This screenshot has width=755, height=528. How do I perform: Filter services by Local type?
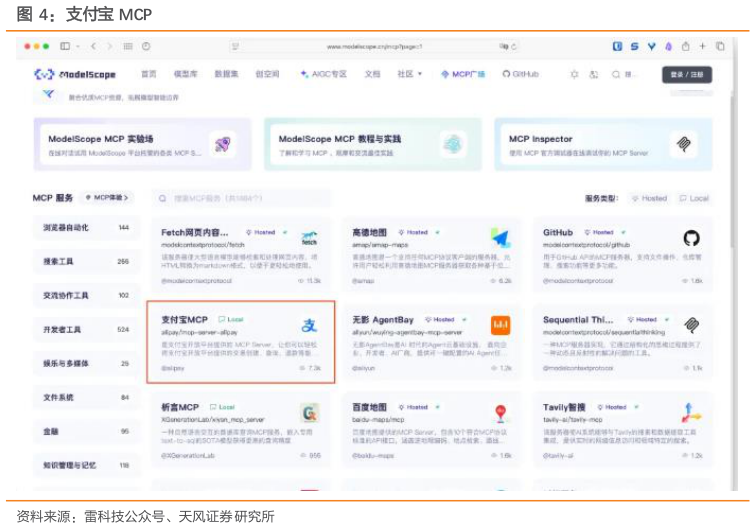click(x=694, y=198)
